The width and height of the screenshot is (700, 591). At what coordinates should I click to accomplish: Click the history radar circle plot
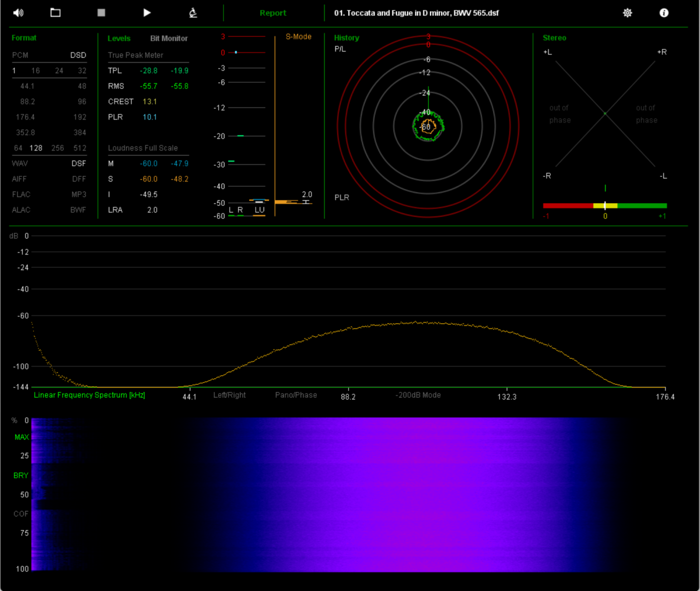pyautogui.click(x=428, y=126)
